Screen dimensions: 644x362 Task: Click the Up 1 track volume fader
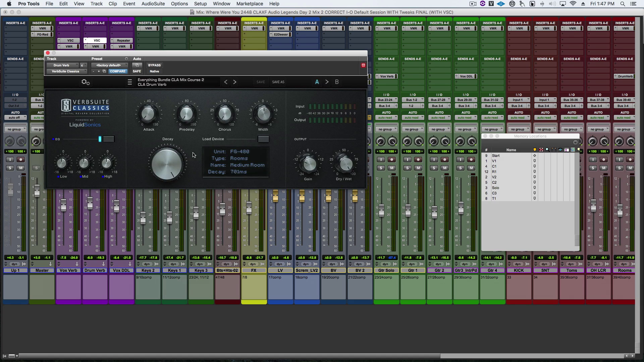tap(10, 189)
